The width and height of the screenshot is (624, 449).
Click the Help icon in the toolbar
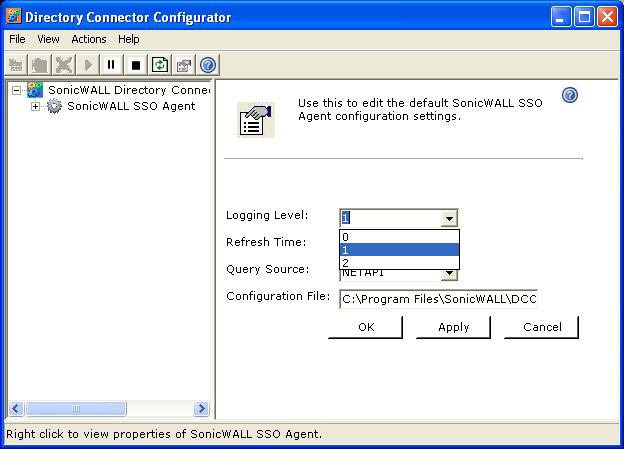208,65
